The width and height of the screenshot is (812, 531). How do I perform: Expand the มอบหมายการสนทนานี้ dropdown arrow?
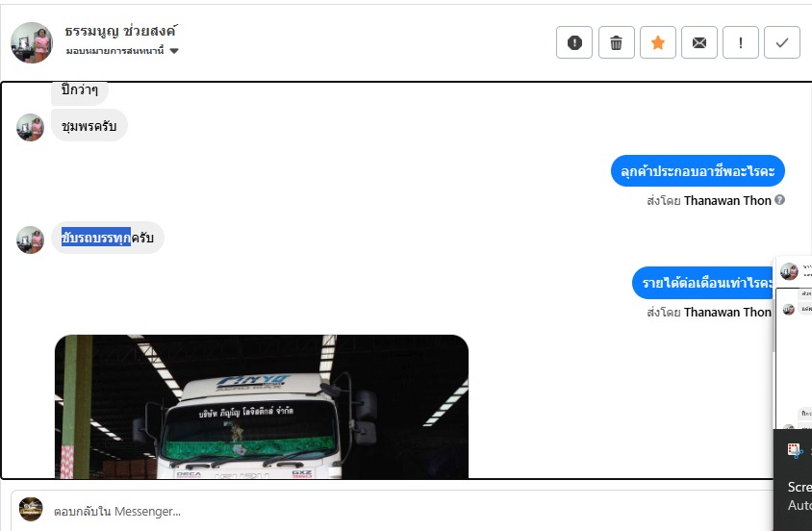(174, 51)
